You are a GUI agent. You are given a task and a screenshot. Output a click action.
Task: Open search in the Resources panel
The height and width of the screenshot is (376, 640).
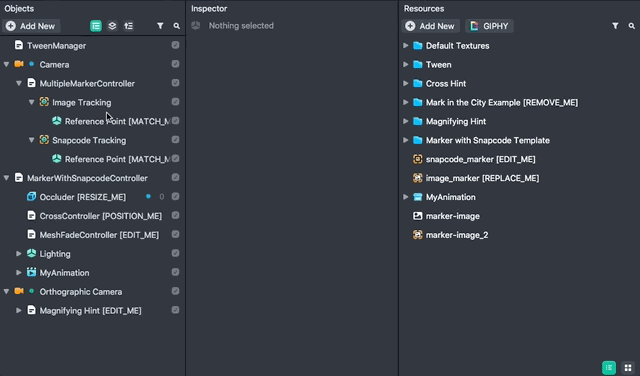tap(631, 26)
